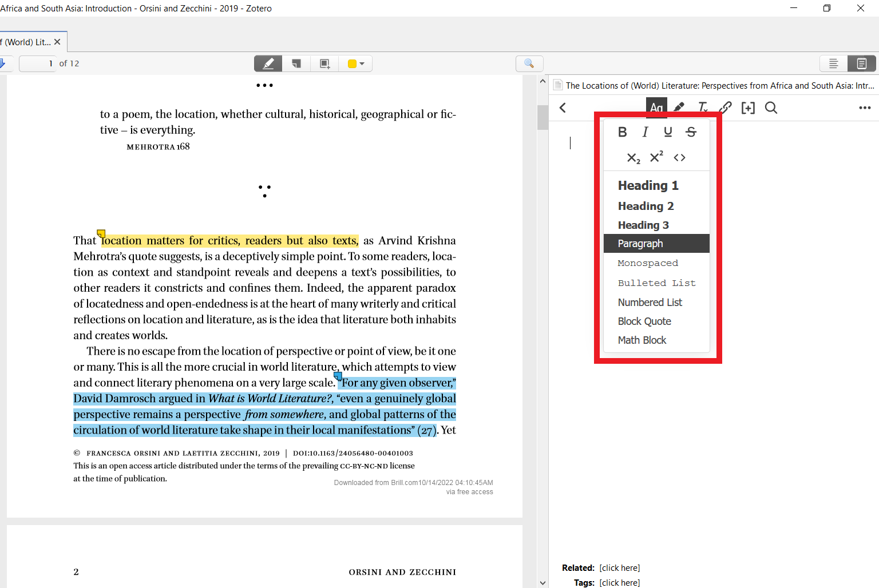Viewport: 879px width, 588px height.
Task: Select the highlight text tool
Action: 268,63
